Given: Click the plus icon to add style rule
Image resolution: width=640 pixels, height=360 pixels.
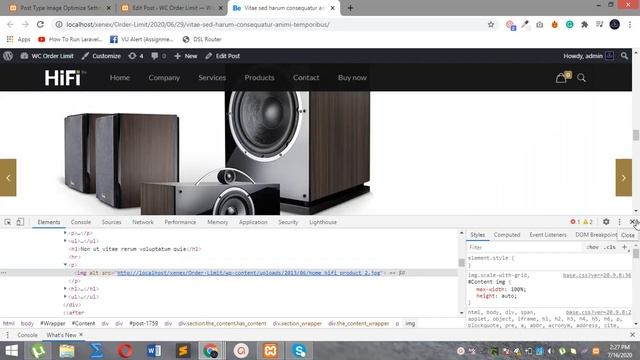Looking at the screenshot, I should [x=624, y=247].
